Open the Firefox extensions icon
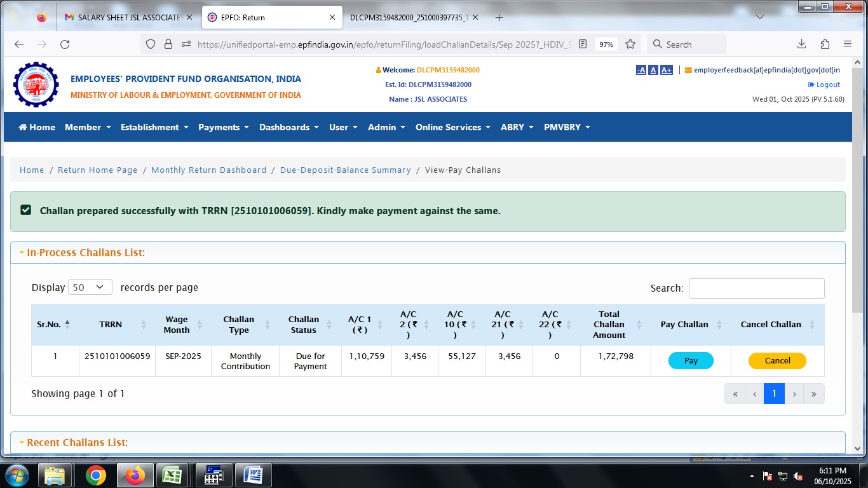868x488 pixels. click(x=825, y=44)
